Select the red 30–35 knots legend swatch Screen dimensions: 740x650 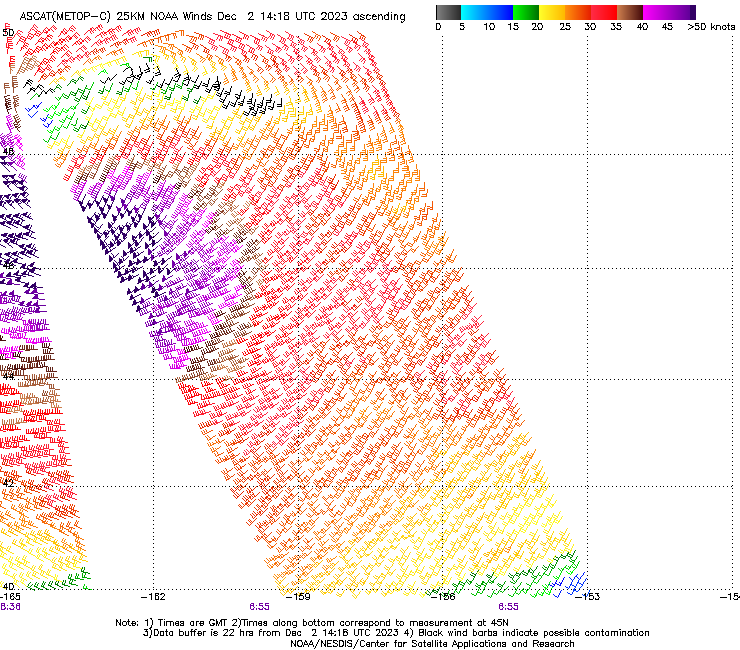pos(604,12)
